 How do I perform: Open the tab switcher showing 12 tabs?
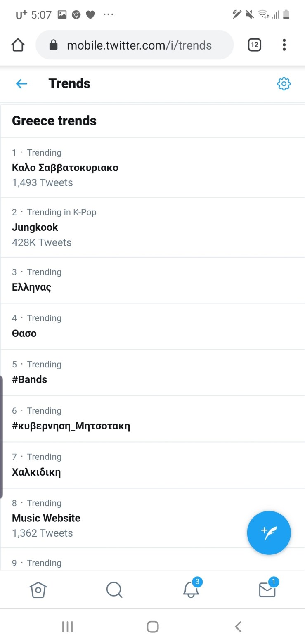pos(254,45)
